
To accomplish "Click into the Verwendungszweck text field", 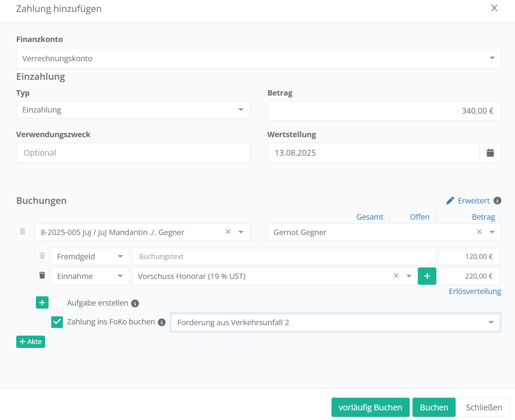I will (x=133, y=153).
